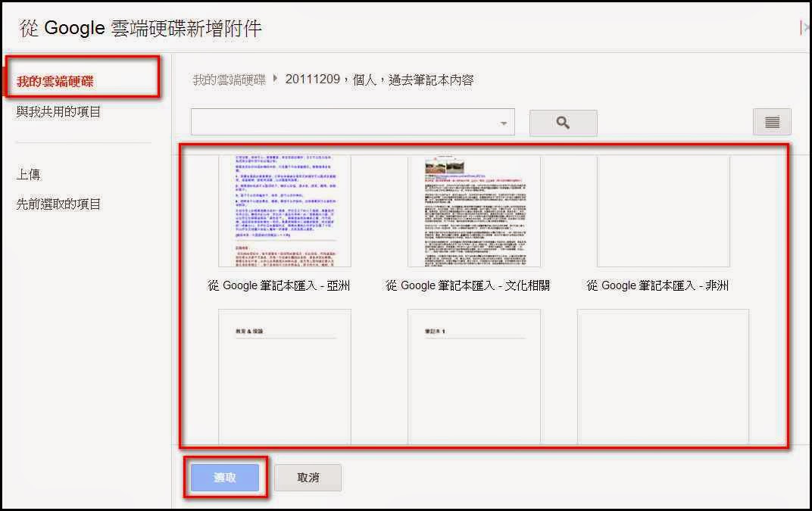This screenshot has height=511, width=812.
Task: Click the magnifier search button
Action: tap(563, 123)
